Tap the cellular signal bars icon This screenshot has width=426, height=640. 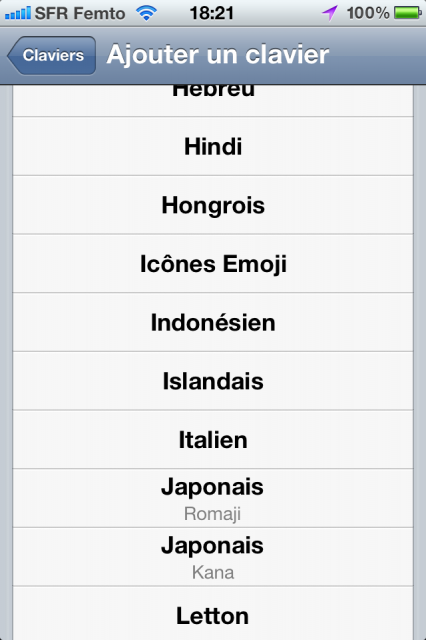coord(18,13)
